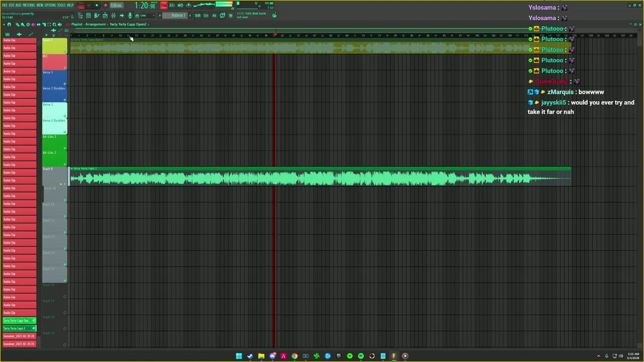Open the shopping cart icon
Viewport: 644px width, 362px height.
click(230, 16)
